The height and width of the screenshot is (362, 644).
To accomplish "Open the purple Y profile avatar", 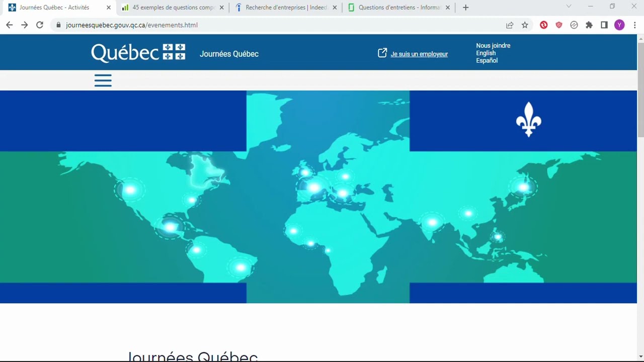I will tap(619, 25).
